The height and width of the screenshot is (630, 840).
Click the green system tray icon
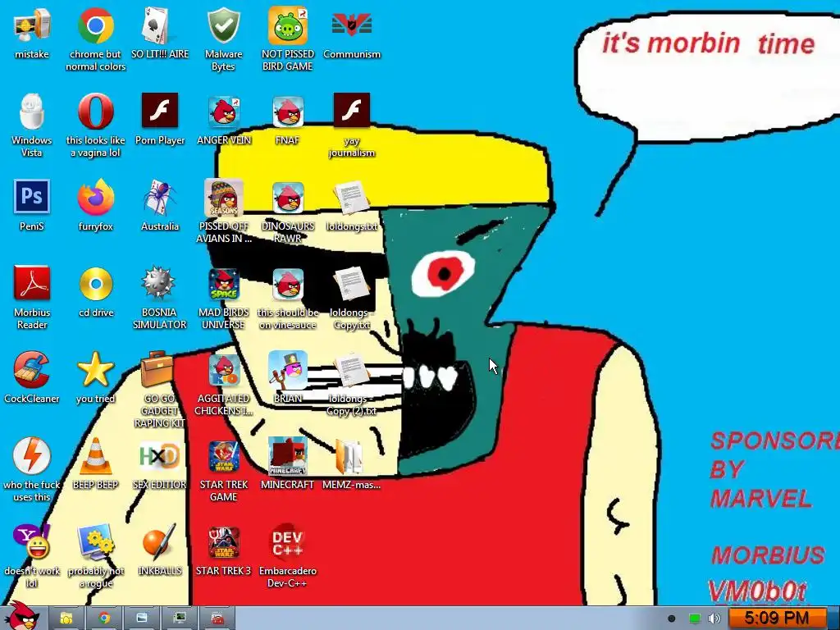pos(694,619)
